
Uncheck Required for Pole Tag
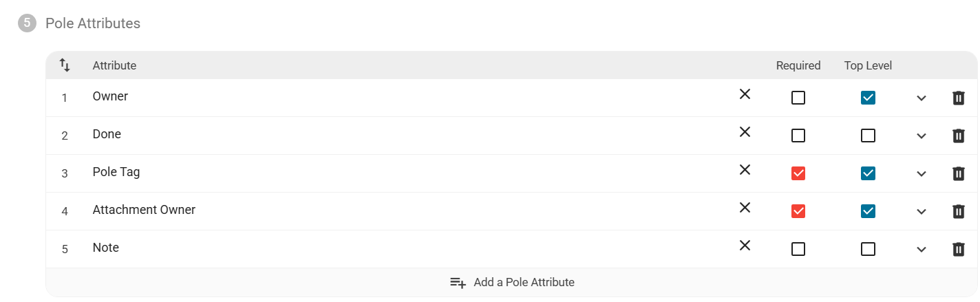point(798,173)
